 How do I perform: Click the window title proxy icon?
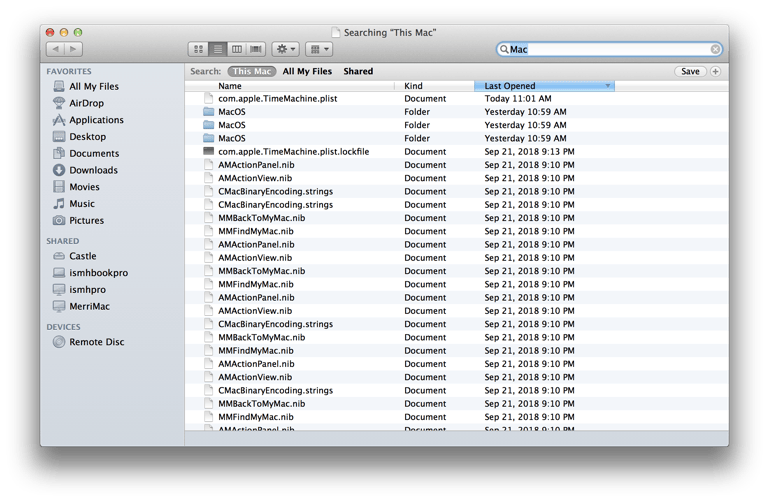point(336,33)
